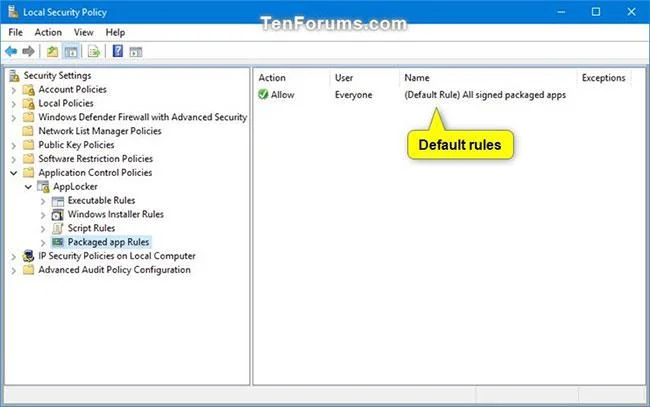Click the green Allow checkmark icon

coord(263,94)
